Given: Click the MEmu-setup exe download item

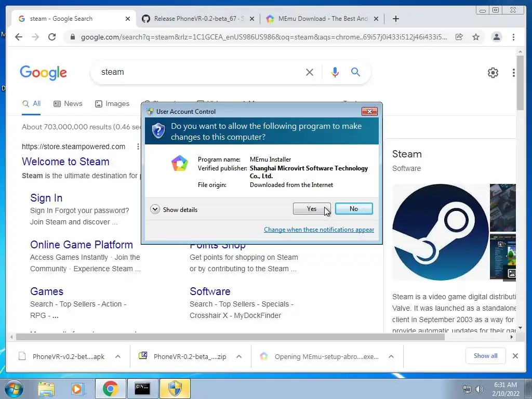Looking at the screenshot, I should [x=319, y=356].
